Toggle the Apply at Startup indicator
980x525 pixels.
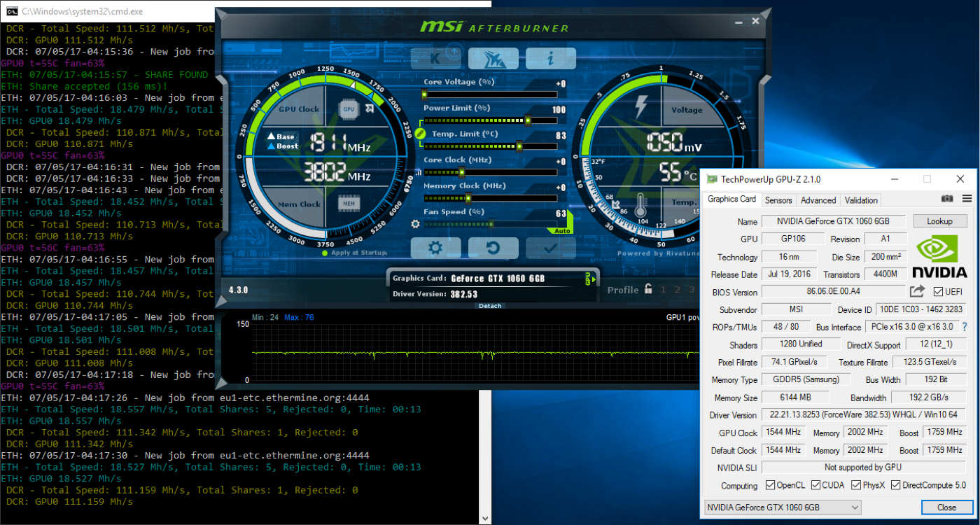[x=325, y=253]
